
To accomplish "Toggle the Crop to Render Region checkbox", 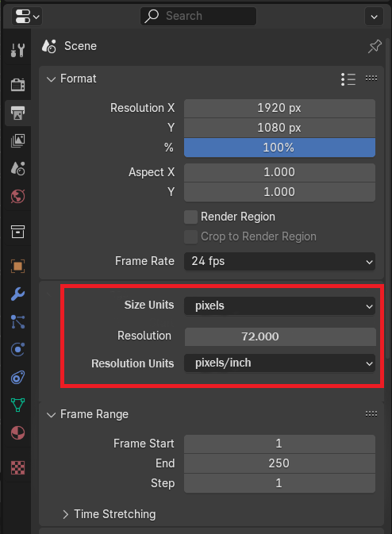I will pos(190,236).
